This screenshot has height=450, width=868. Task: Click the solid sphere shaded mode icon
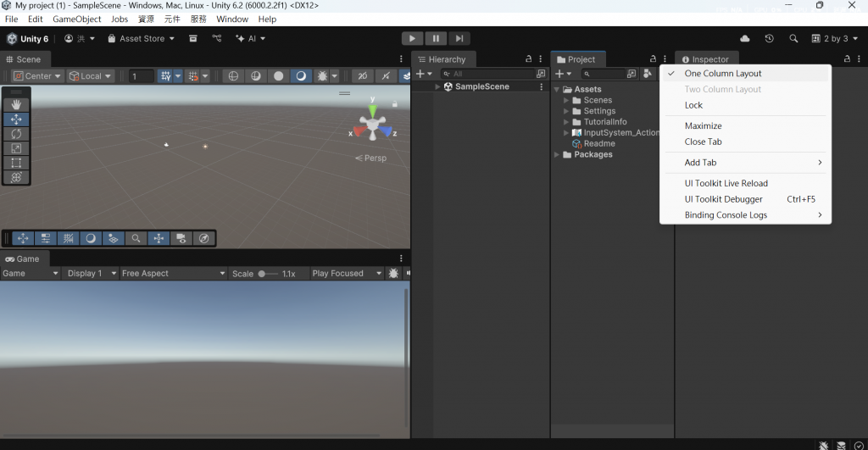tap(278, 75)
